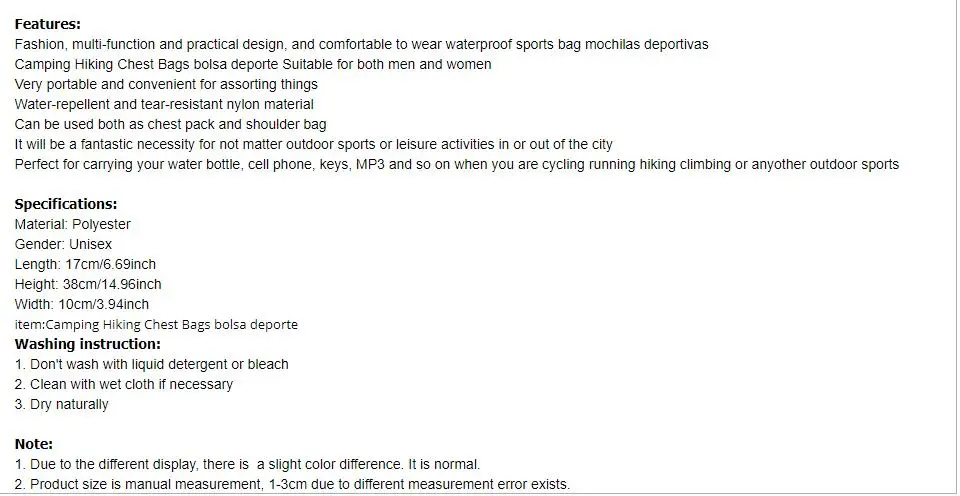
Task: Click the Specifications: heading
Action: tap(66, 204)
